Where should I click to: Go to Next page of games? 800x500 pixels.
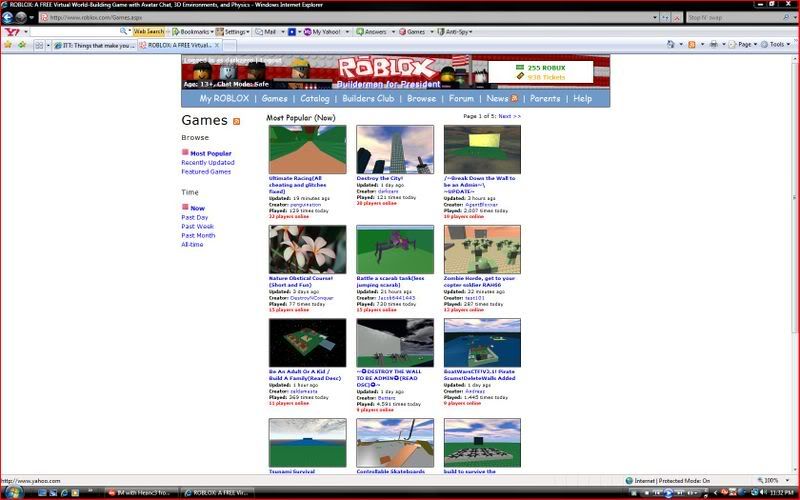(509, 116)
